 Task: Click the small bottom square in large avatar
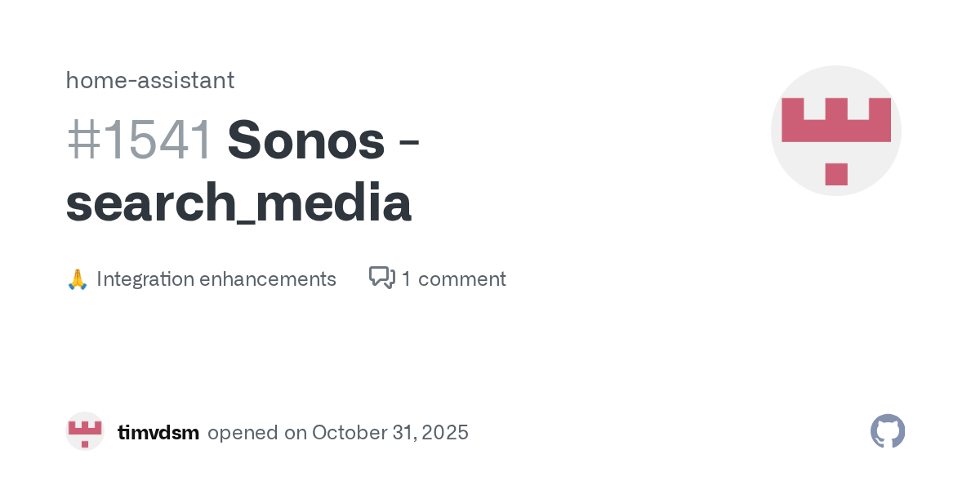coord(835,174)
